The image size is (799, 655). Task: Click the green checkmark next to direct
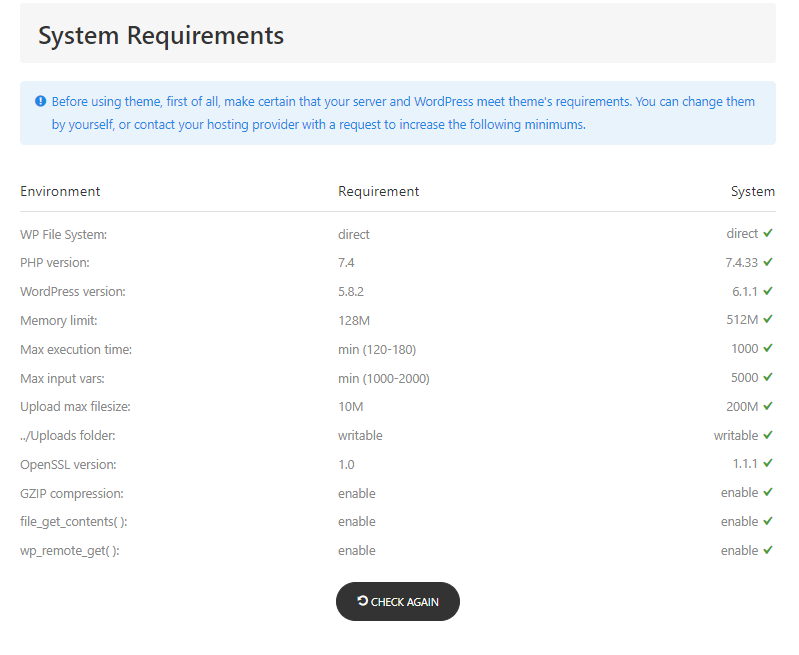[768, 233]
